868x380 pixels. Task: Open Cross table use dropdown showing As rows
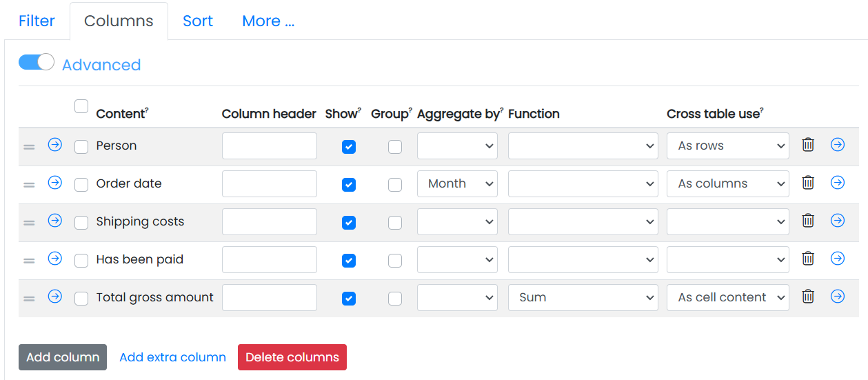[728, 146]
